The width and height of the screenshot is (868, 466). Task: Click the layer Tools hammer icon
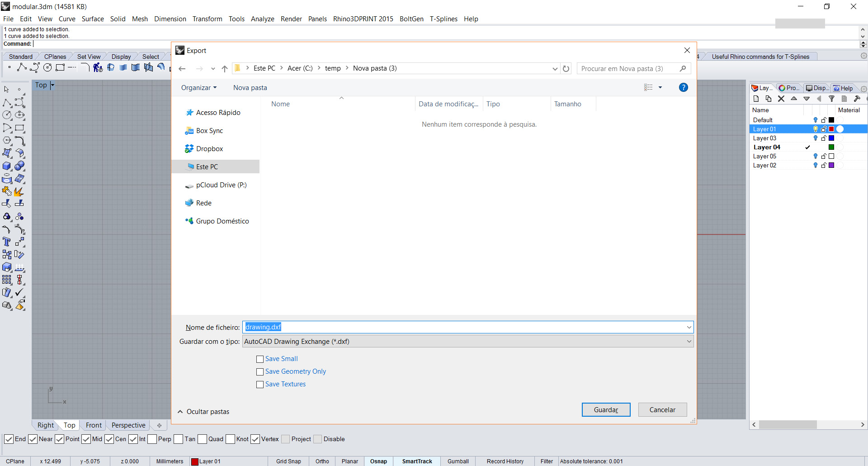point(857,99)
